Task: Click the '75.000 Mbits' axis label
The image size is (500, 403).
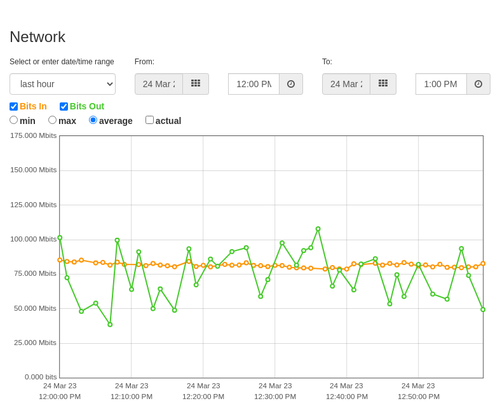Action: (x=35, y=274)
